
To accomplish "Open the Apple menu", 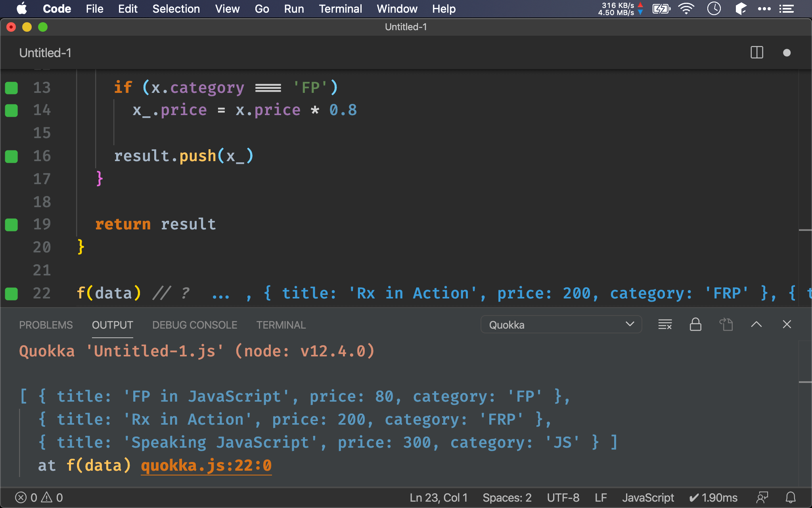I will click(x=22, y=9).
